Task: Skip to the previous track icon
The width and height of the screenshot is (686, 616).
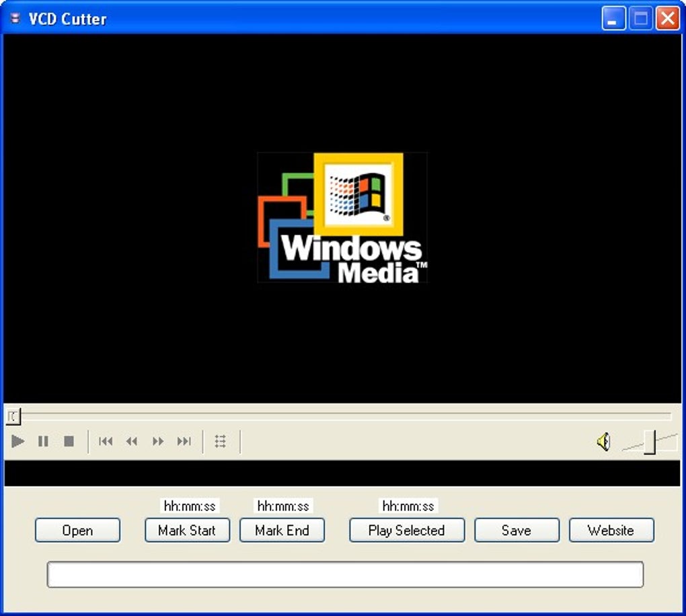Action: point(106,441)
